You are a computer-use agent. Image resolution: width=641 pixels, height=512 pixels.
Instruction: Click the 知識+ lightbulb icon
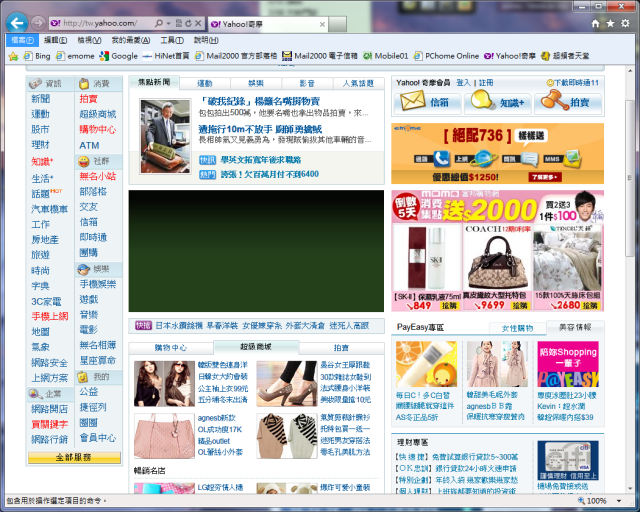click(482, 99)
